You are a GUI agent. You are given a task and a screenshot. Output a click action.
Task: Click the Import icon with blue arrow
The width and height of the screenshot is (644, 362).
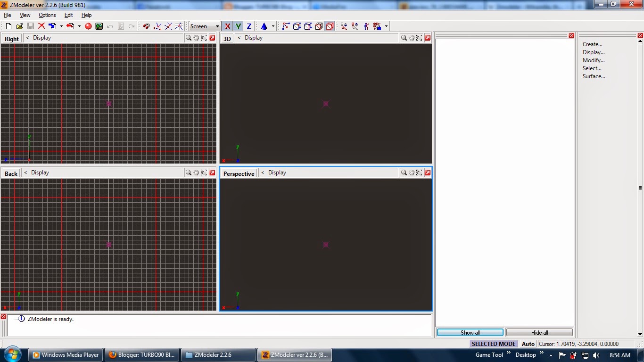coord(52,26)
